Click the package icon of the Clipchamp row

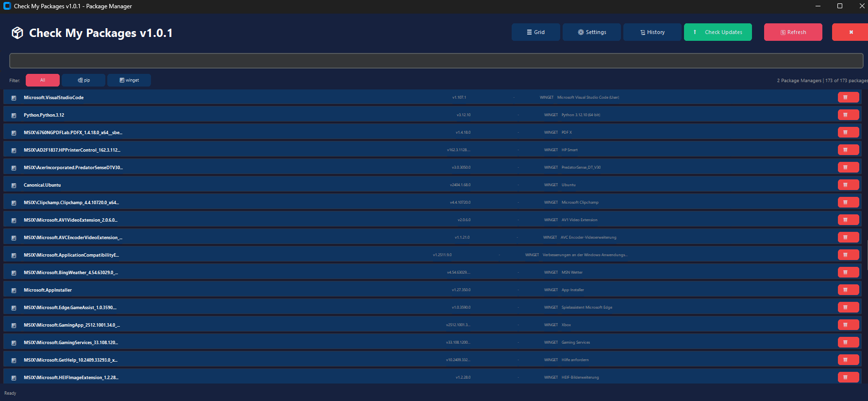point(14,203)
